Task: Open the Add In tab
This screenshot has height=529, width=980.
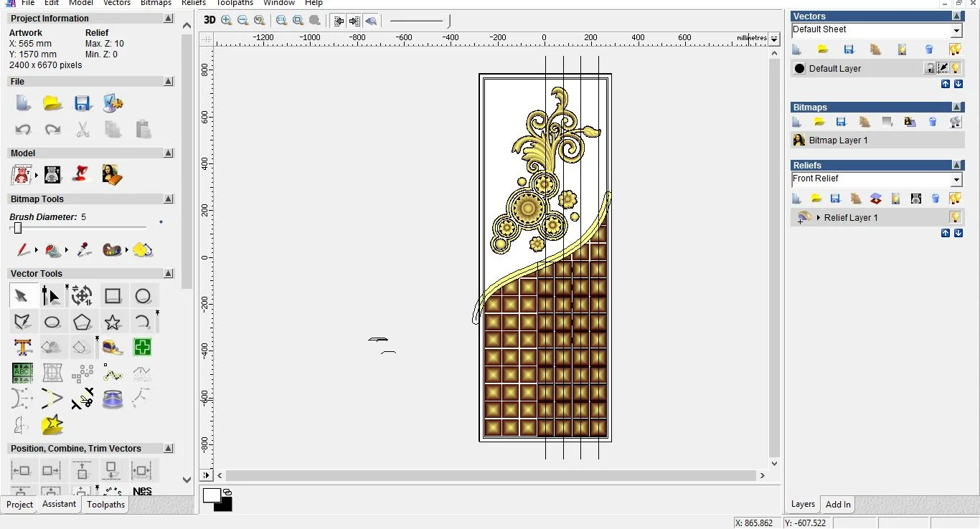Action: 837,505
